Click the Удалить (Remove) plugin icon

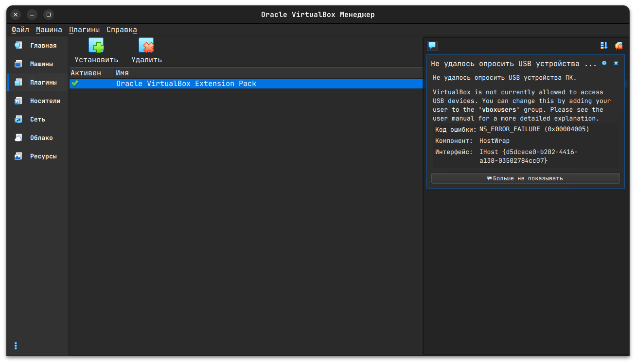[x=146, y=46]
